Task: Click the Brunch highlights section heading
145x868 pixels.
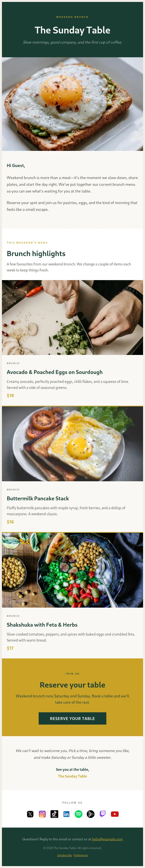Action: tap(36, 253)
